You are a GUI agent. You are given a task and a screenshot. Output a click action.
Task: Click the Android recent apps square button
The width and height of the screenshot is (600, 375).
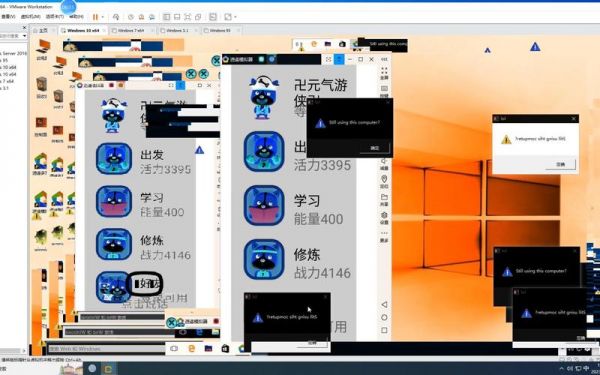click(384, 330)
